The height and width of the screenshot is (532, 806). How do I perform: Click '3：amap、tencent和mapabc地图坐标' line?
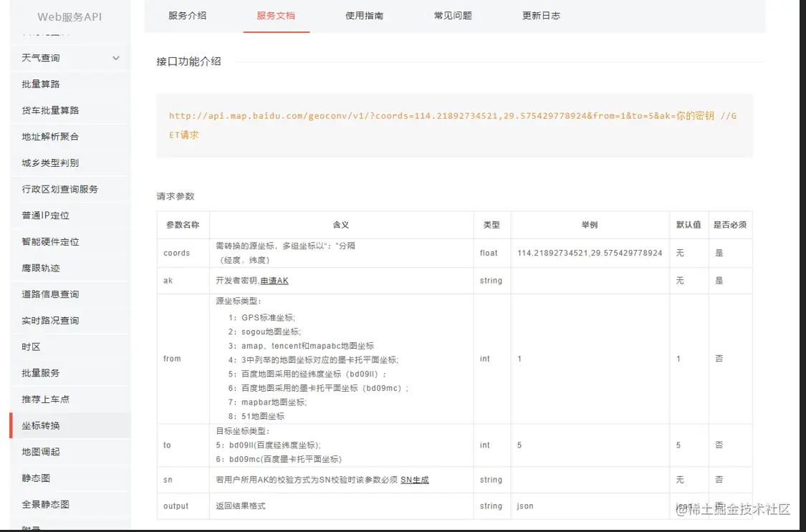pyautogui.click(x=301, y=346)
